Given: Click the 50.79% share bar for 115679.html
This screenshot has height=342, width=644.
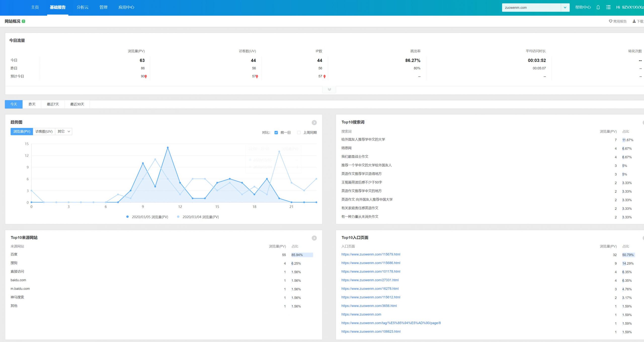Looking at the screenshot, I should coord(628,255).
